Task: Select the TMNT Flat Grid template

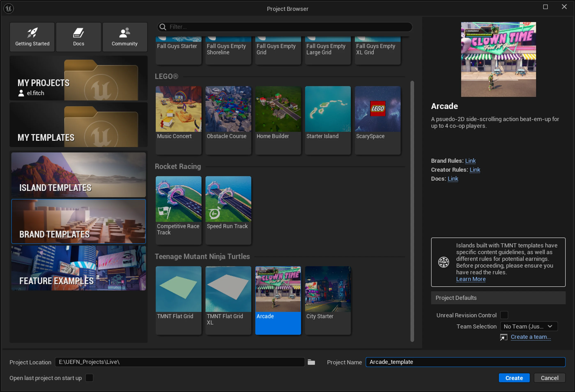Action: 178,300
